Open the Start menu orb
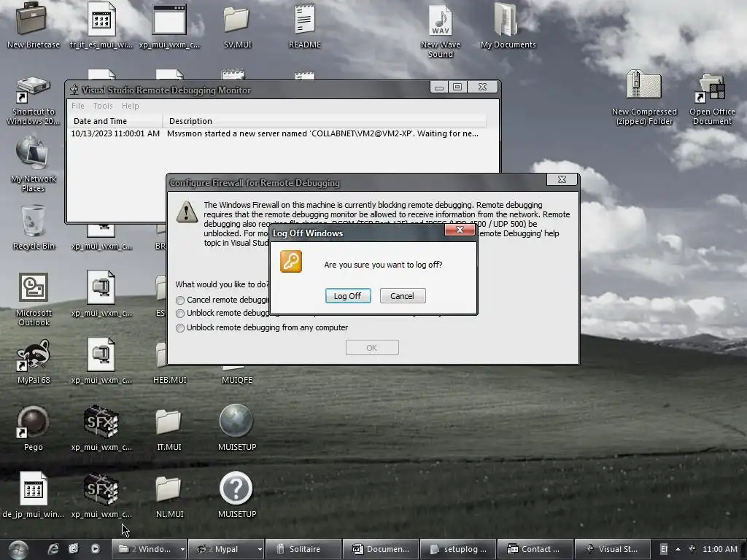 [x=18, y=550]
